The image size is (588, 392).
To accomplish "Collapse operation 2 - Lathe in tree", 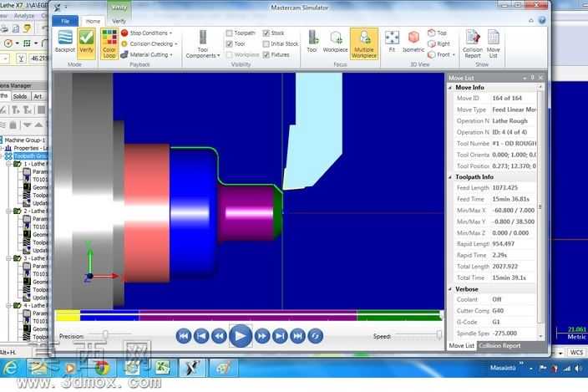I will (x=8, y=211).
